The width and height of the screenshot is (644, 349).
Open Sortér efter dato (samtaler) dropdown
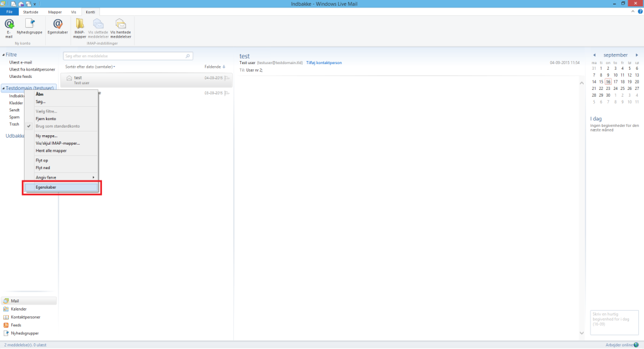coord(90,67)
